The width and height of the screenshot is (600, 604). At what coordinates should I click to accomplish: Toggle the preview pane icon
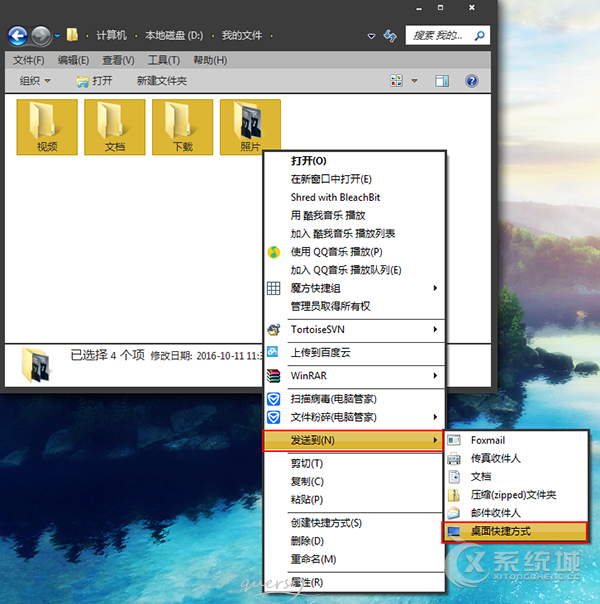[442, 81]
